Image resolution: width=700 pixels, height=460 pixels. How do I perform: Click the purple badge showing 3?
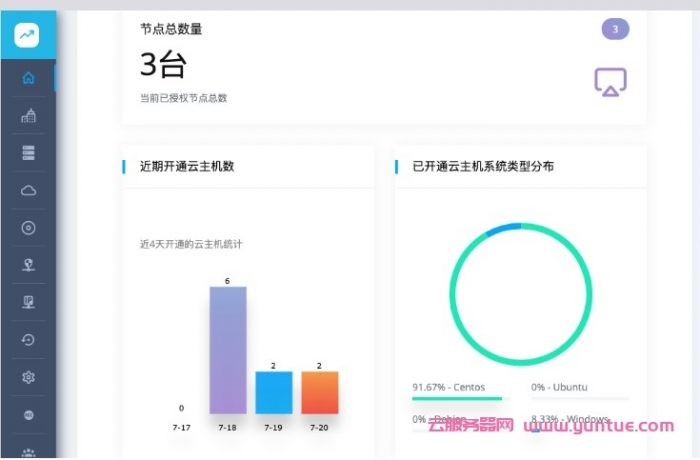click(x=615, y=29)
